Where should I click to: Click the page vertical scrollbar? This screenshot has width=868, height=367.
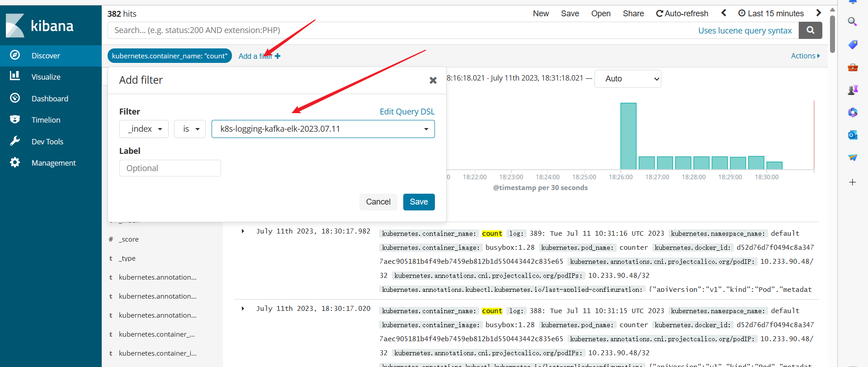coord(832,34)
